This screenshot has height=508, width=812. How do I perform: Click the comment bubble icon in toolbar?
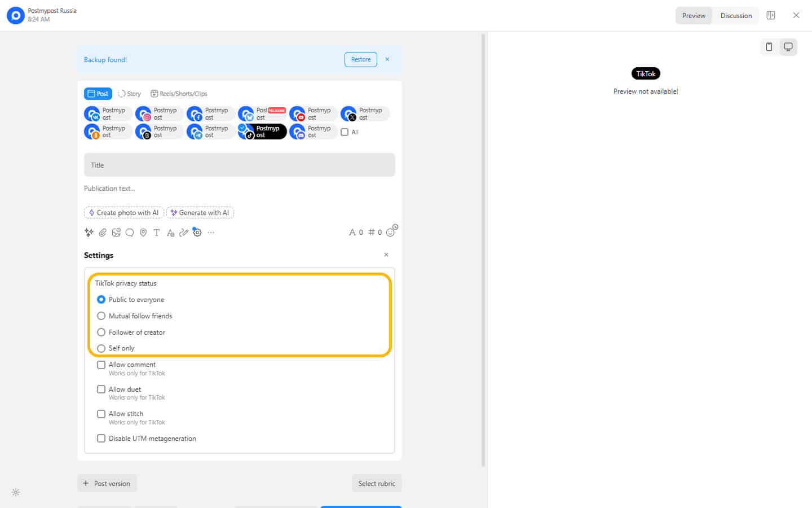point(130,233)
